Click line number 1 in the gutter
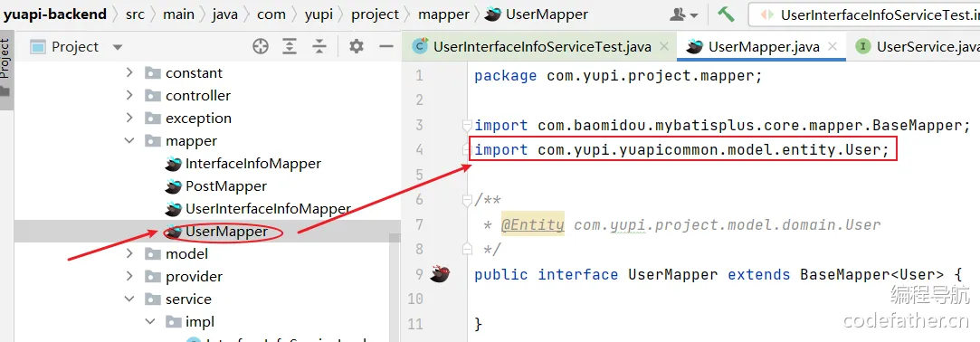The height and width of the screenshot is (342, 980). coord(419,76)
